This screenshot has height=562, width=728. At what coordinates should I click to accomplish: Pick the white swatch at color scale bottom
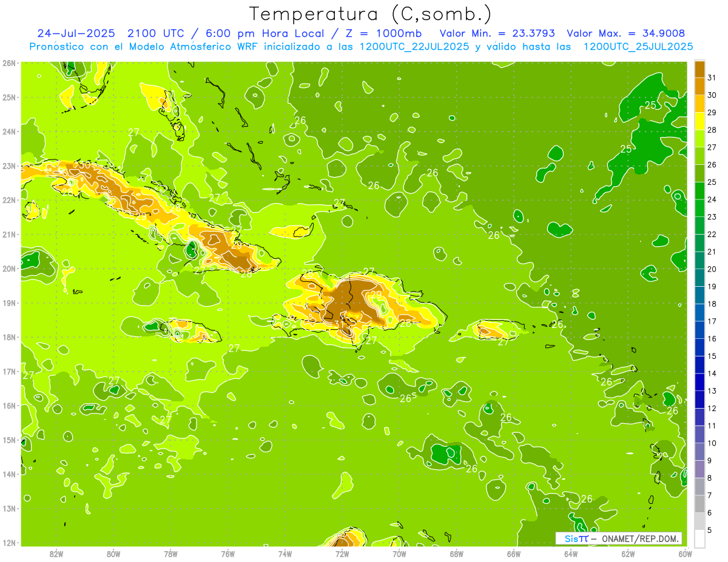pyautogui.click(x=699, y=538)
